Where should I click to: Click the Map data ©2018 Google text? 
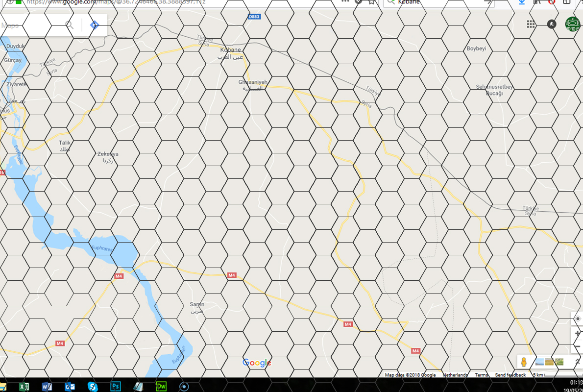(x=410, y=375)
